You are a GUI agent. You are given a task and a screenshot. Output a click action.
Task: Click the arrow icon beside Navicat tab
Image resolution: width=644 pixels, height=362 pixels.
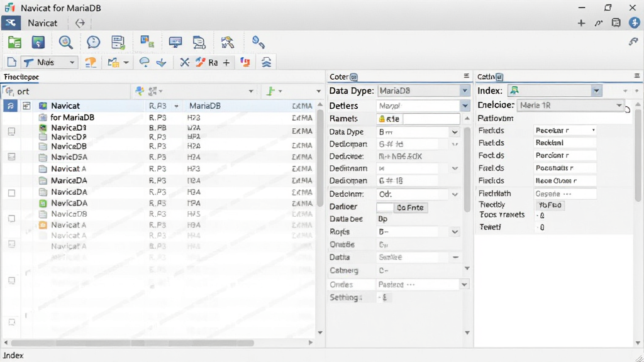point(80,23)
